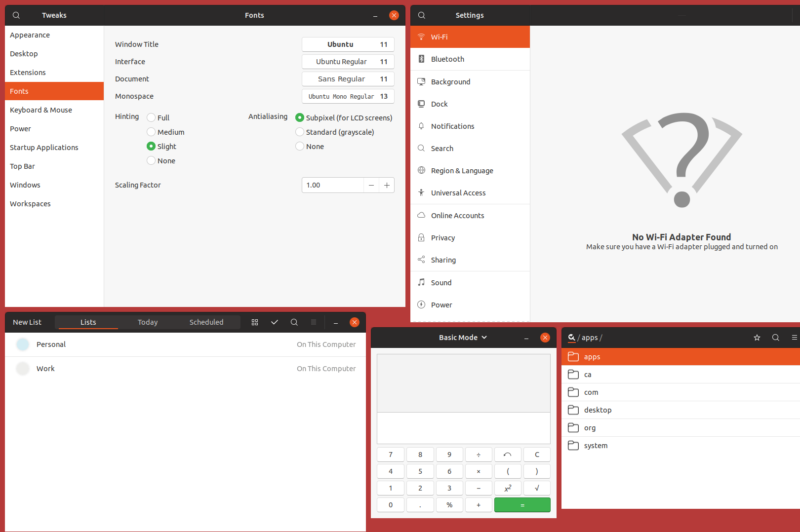
Task: Click the Bluetooth icon in Settings sidebar
Action: pos(421,59)
